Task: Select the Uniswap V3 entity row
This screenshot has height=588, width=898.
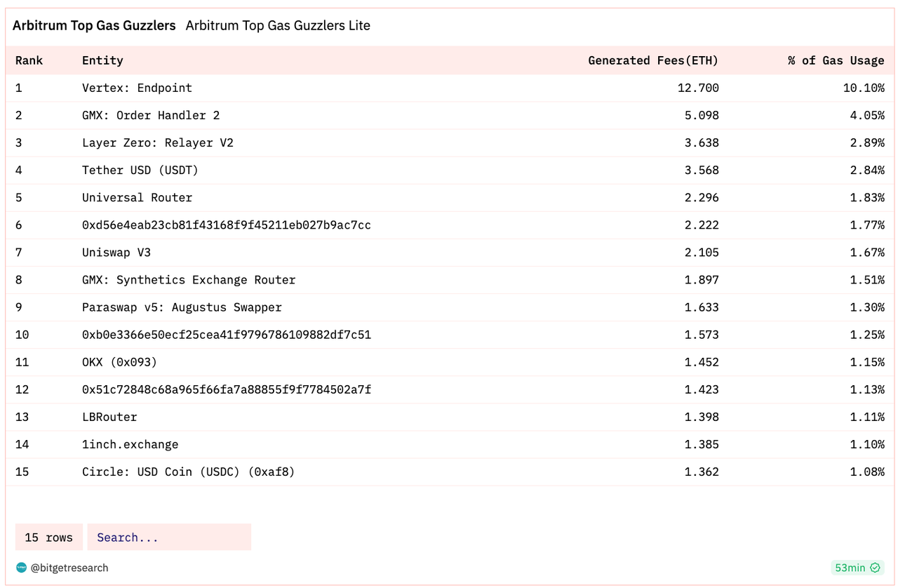Action: 116,253
